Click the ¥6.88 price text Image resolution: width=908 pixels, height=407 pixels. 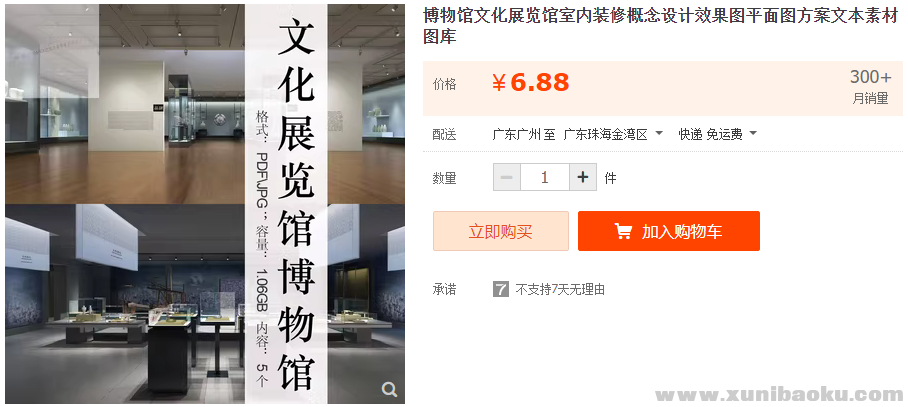click(531, 83)
